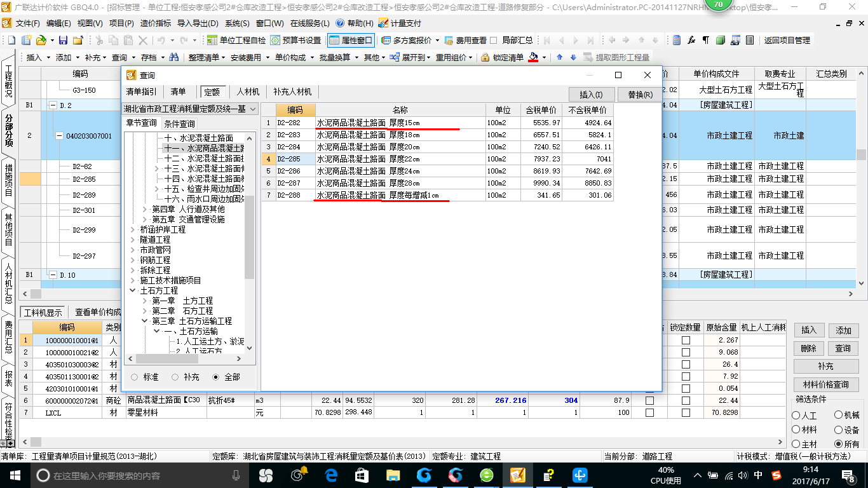Click the fill color paint bucket

(534, 57)
